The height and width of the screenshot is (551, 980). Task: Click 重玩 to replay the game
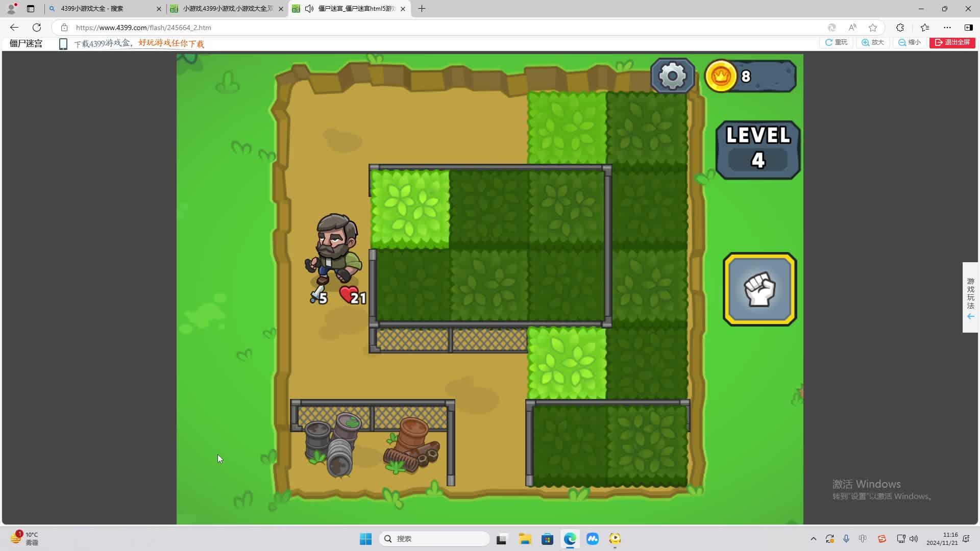[x=836, y=42]
